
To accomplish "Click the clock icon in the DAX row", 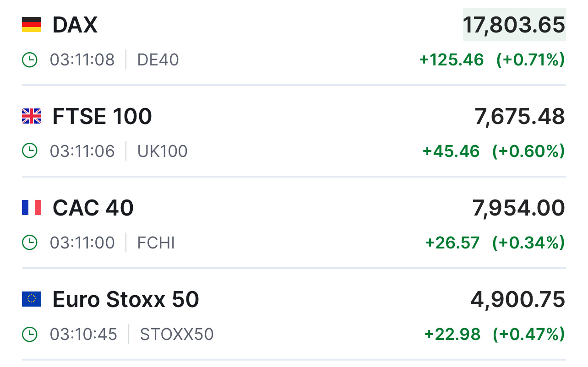I will [x=30, y=60].
